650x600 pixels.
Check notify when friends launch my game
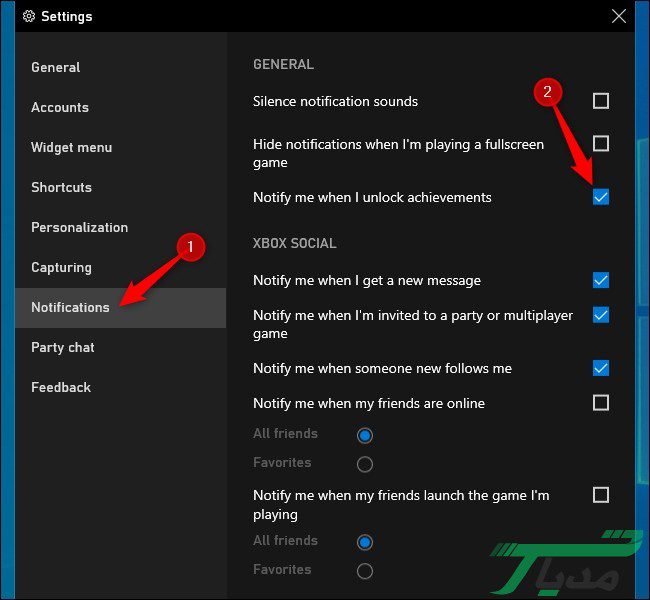[601, 495]
